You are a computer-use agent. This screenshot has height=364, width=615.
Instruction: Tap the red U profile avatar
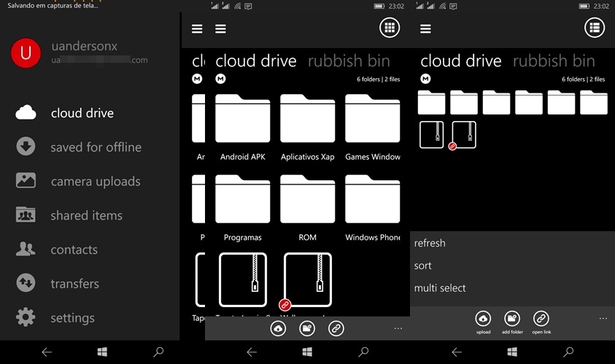pyautogui.click(x=26, y=53)
